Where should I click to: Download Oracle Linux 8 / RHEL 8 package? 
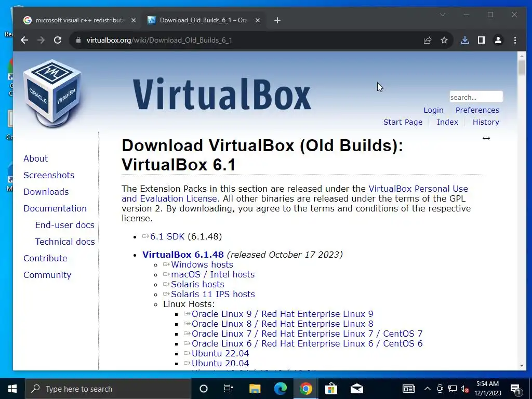282,324
